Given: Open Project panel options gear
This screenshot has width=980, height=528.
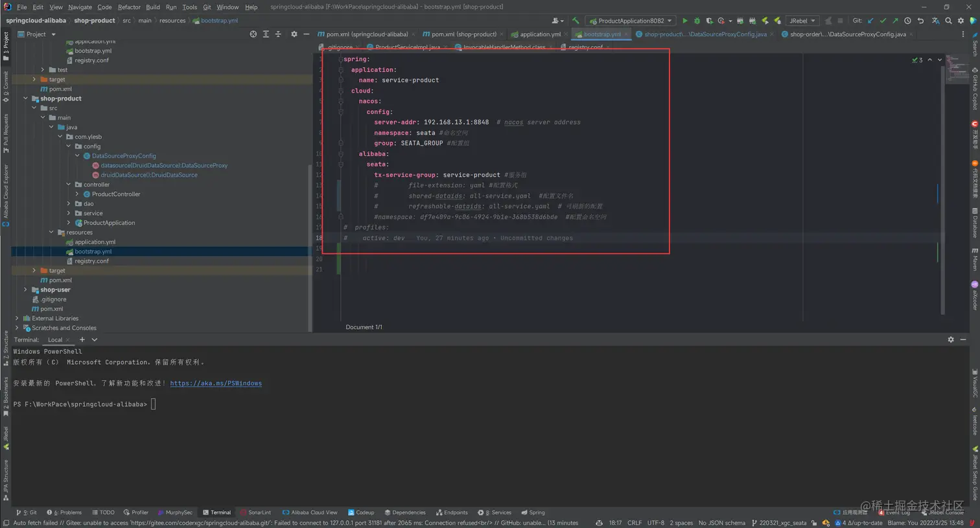Looking at the screenshot, I should [x=294, y=34].
